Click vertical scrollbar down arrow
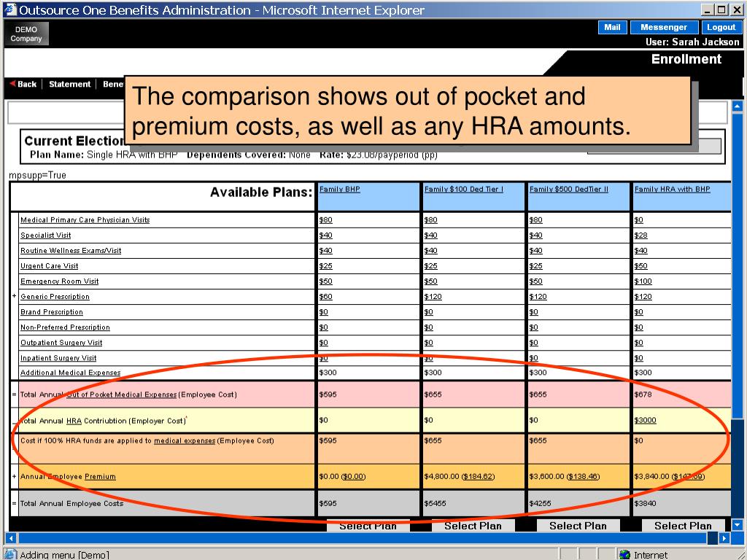Screen dimensions: 747x560 pos(737,525)
